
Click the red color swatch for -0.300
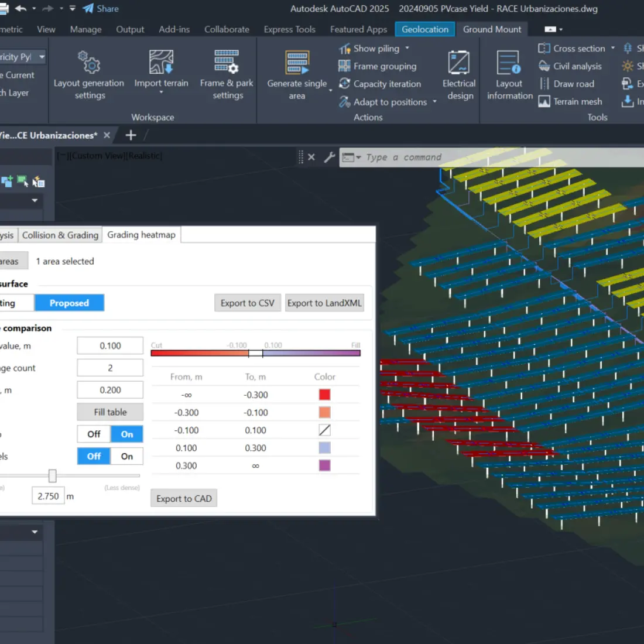click(324, 395)
